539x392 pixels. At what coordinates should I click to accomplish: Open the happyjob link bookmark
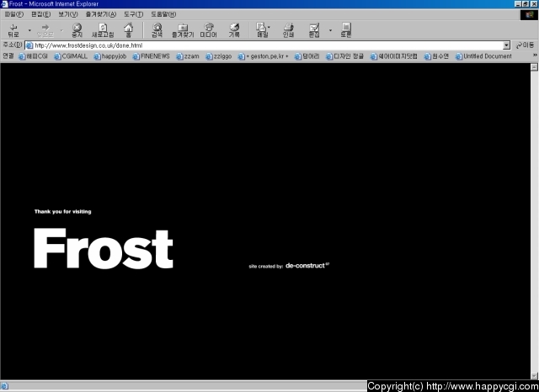click(110, 56)
